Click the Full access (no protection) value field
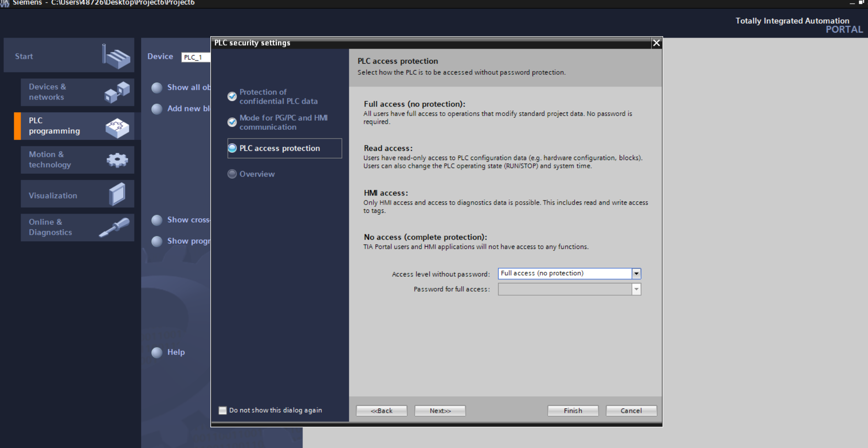Screen dimensions: 868x448 coord(565,274)
